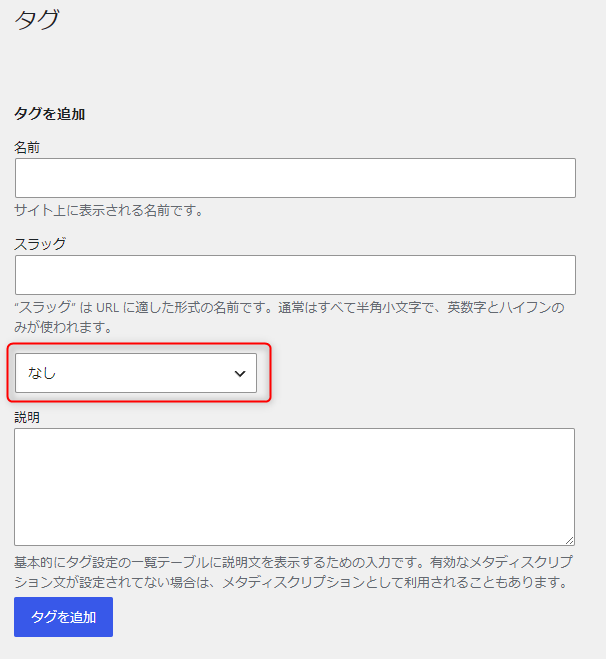
Task: Click the タグ page heading
Action: tap(37, 20)
